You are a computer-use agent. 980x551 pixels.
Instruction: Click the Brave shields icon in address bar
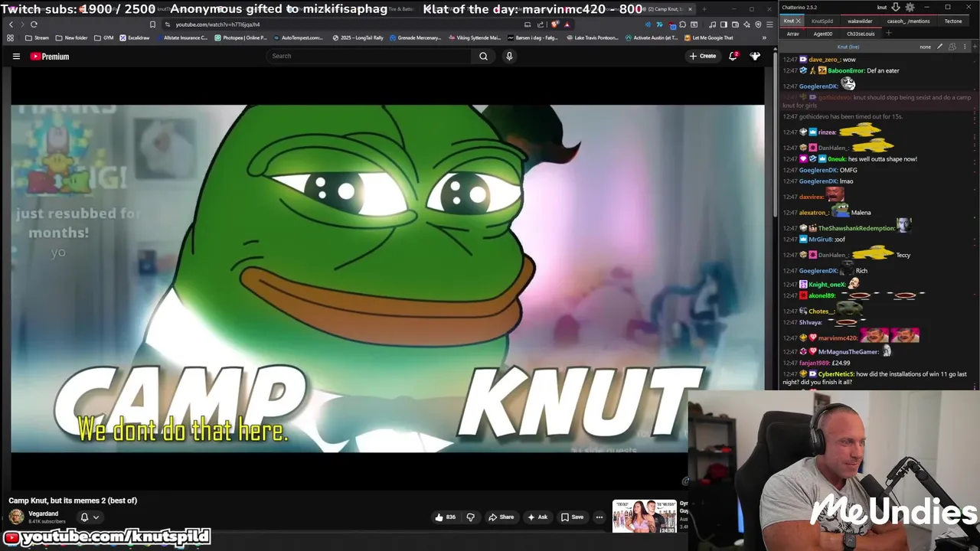(x=556, y=24)
